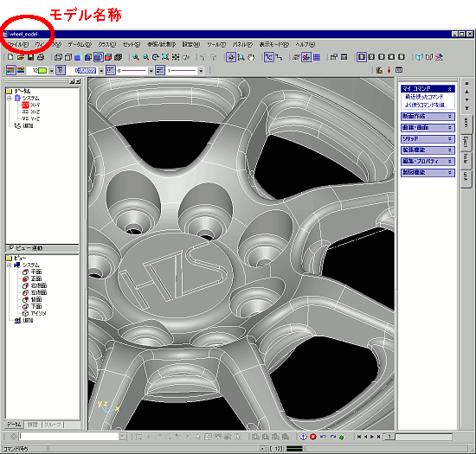476x454 pixels.
Task: Open the ツール menu
Action: tap(216, 44)
